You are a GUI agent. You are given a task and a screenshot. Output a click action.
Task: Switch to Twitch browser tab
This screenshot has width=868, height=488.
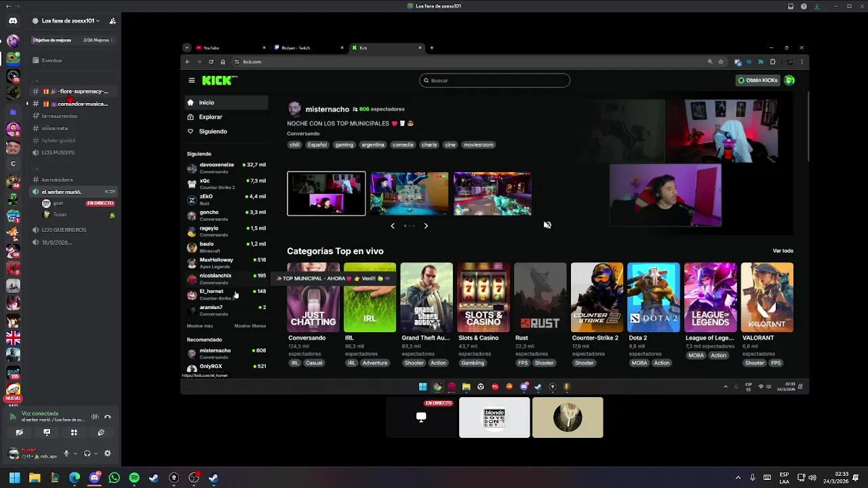pos(309,48)
